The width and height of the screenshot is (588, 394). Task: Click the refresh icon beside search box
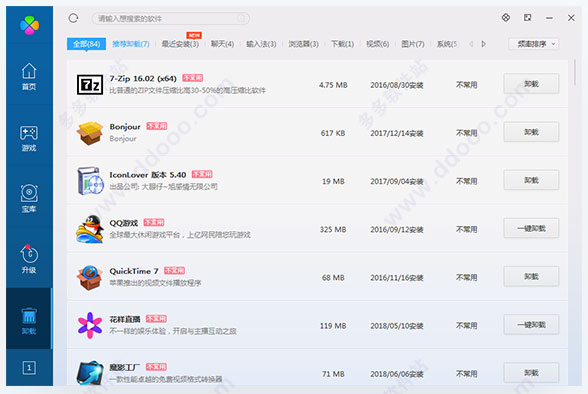coord(74,18)
